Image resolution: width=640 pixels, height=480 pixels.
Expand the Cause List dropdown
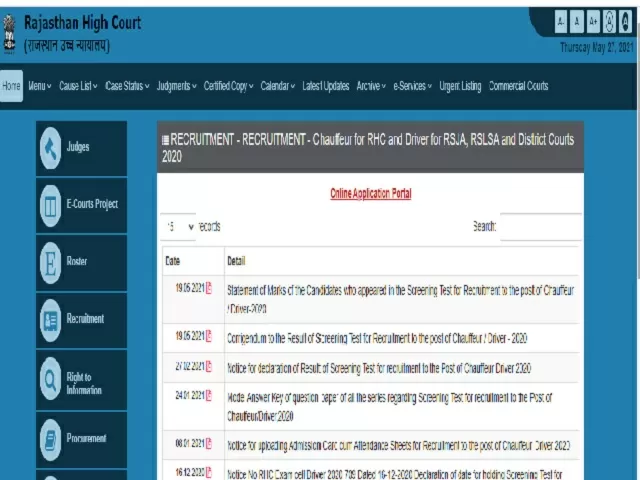click(x=78, y=86)
